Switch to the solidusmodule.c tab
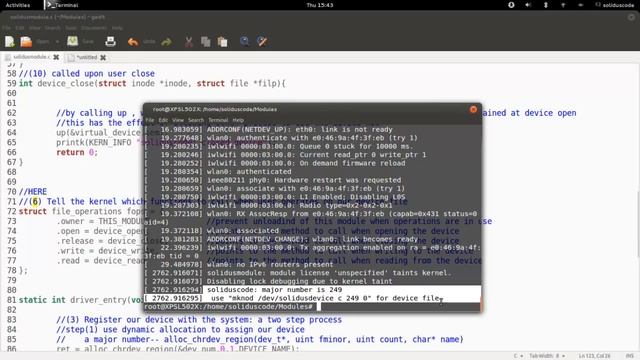The image size is (640, 360). 31,57
